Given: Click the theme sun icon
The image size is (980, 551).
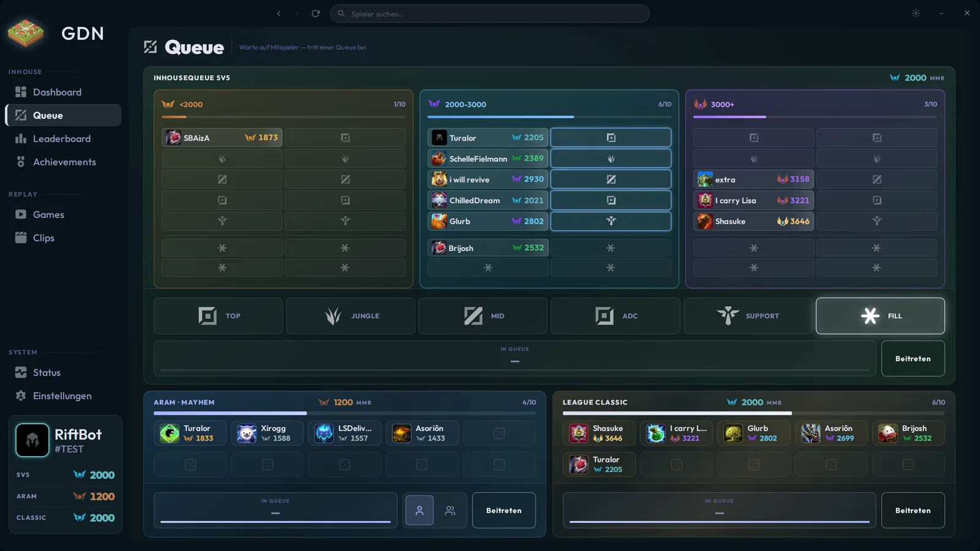Looking at the screenshot, I should 916,13.
